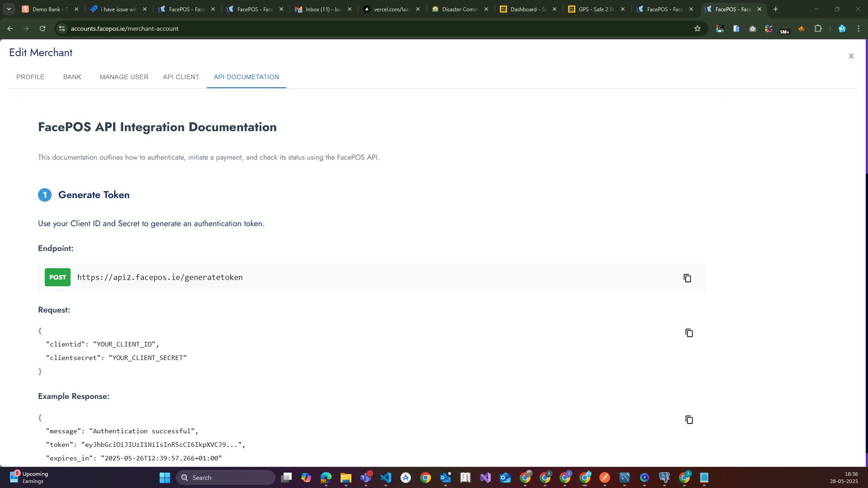Click the taskbar clock showing 18:36
The width and height of the screenshot is (868, 488).
coord(844,478)
